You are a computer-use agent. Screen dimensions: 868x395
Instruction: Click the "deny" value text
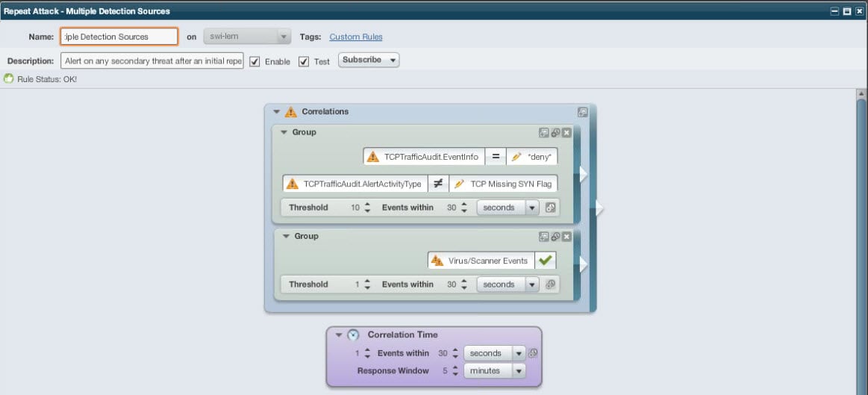(539, 157)
